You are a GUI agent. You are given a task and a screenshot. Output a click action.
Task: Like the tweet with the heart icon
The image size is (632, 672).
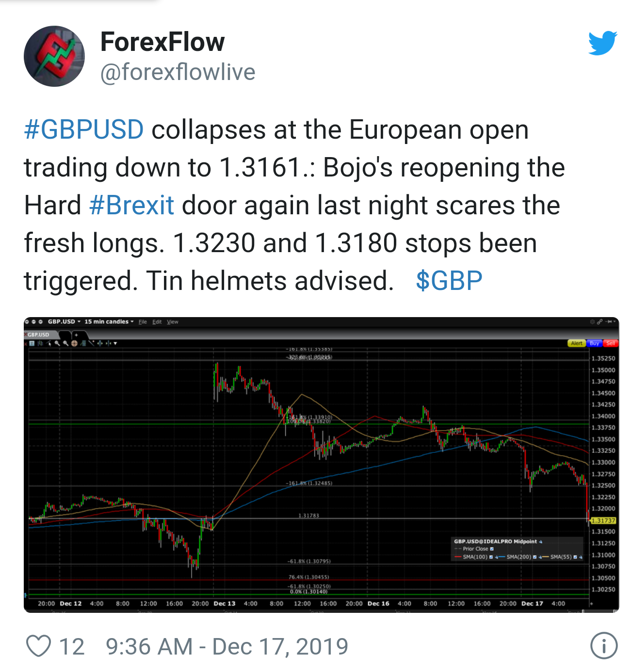coord(38,646)
